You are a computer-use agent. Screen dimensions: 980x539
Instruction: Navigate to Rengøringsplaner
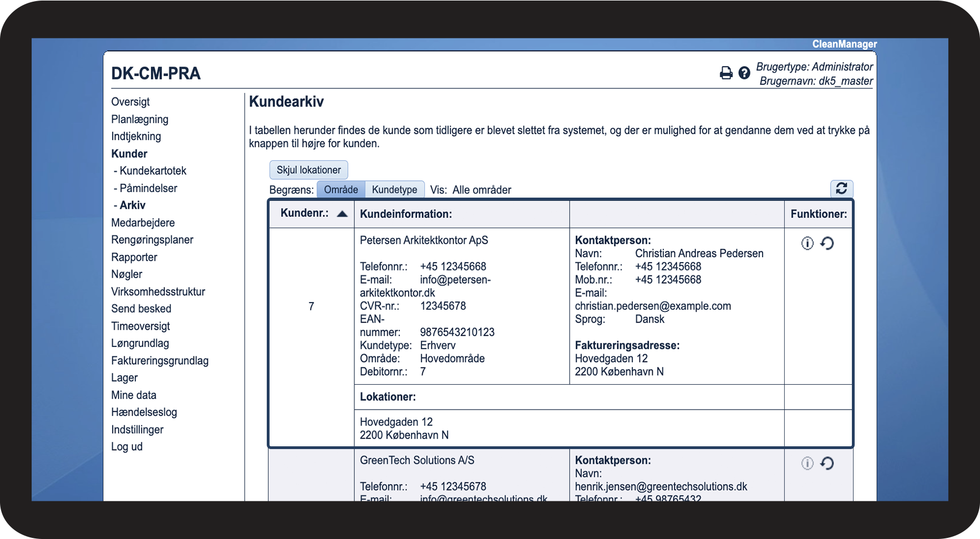coord(152,240)
